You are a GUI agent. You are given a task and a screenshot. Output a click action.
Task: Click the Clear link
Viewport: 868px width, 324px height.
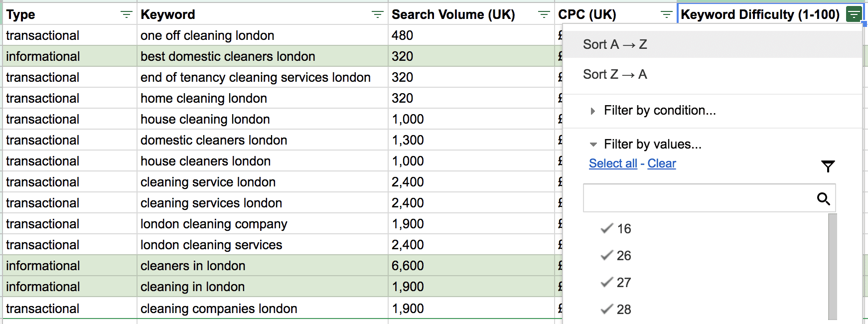pyautogui.click(x=661, y=163)
